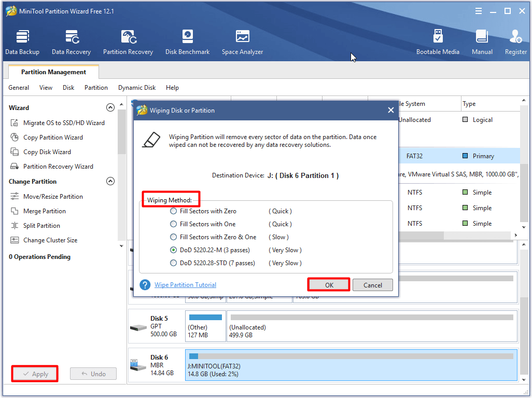
Task: Click the help question mark icon in dialog
Action: click(145, 285)
